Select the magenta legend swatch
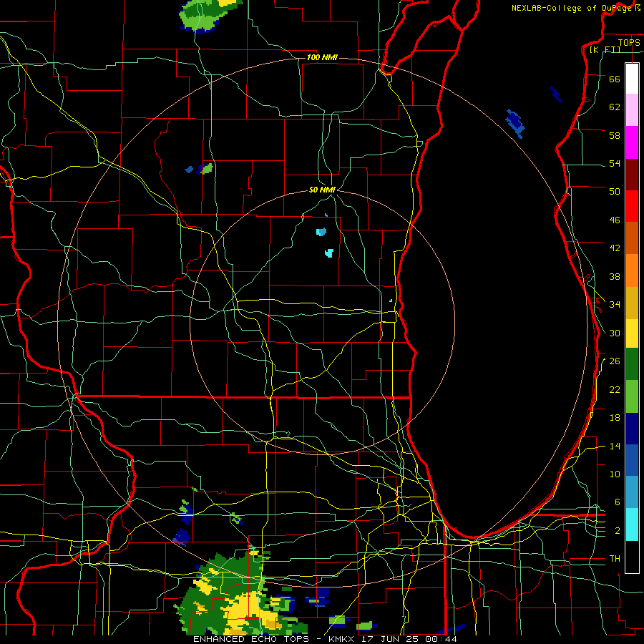Image resolution: width=644 pixels, height=644 pixels. 632,142
